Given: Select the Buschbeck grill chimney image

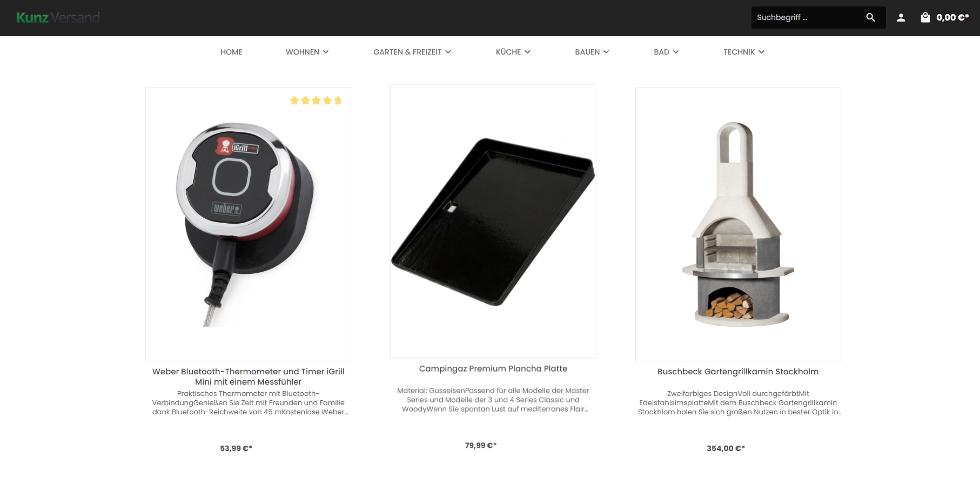Looking at the screenshot, I should tap(738, 224).
